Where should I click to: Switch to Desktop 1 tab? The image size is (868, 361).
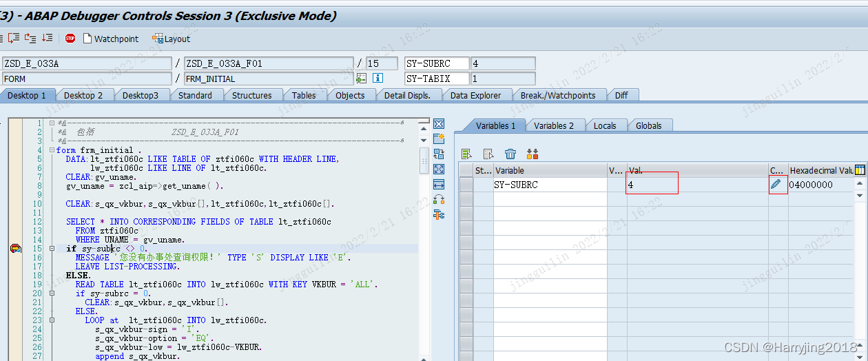pyautogui.click(x=27, y=95)
